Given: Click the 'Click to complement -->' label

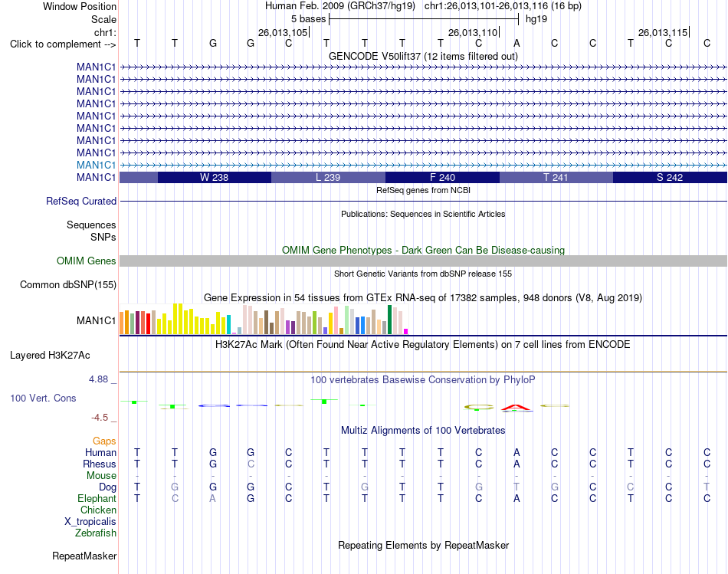Looking at the screenshot, I should (x=63, y=44).
